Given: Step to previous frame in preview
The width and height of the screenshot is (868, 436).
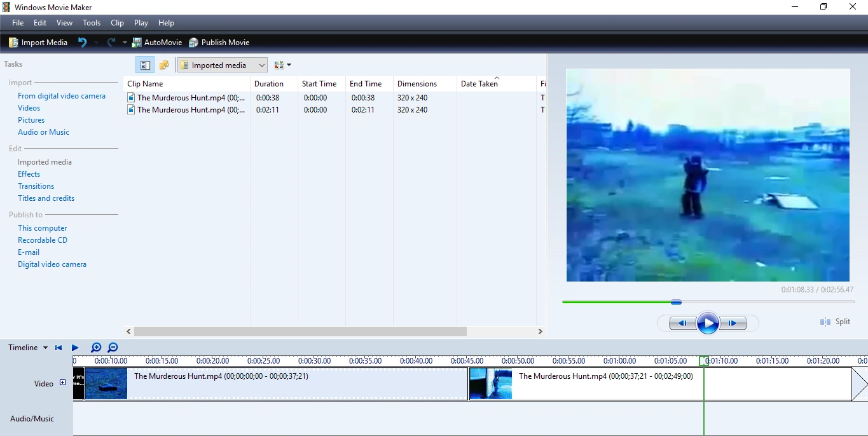Looking at the screenshot, I should 682,324.
